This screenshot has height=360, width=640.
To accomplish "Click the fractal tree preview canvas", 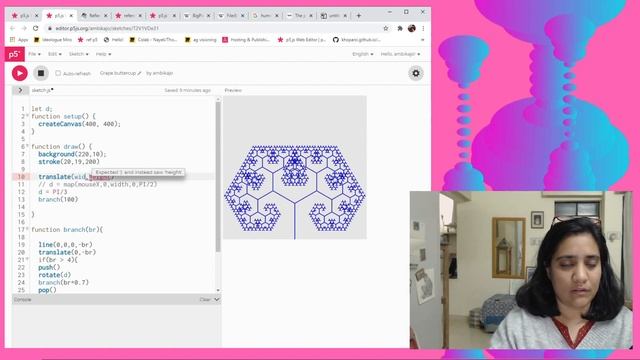I will click(x=295, y=167).
